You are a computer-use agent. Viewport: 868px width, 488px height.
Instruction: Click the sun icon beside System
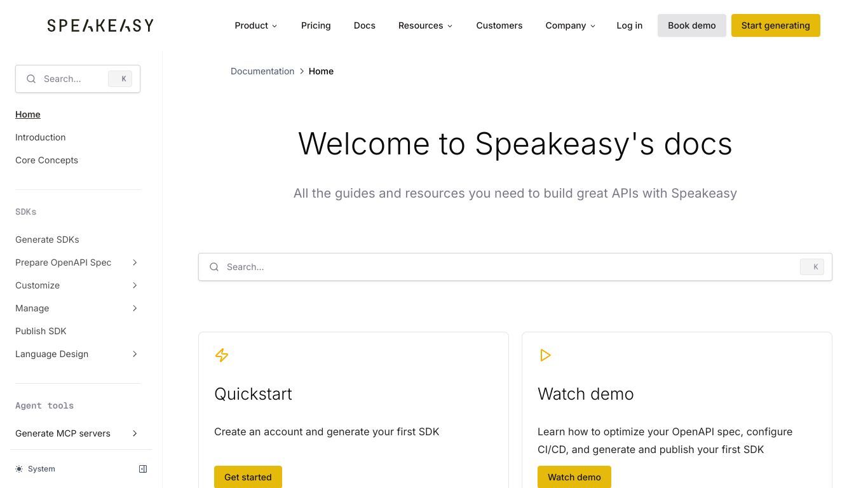19,469
